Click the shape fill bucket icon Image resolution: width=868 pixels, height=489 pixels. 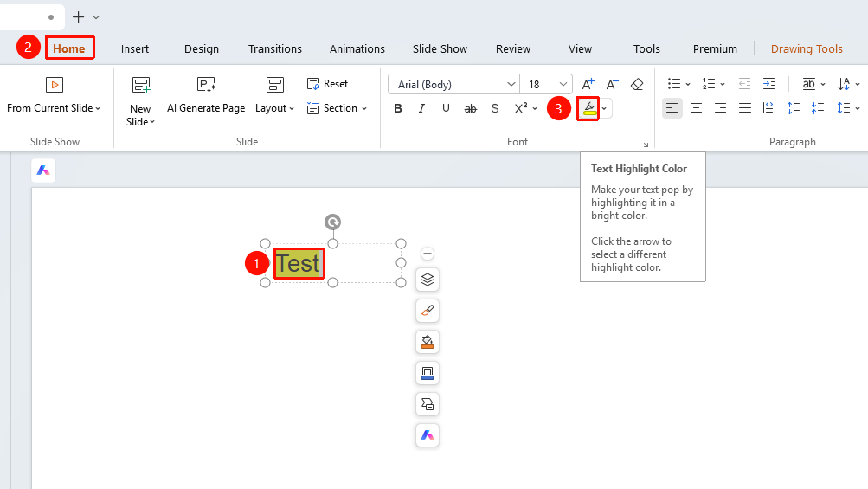(x=428, y=342)
